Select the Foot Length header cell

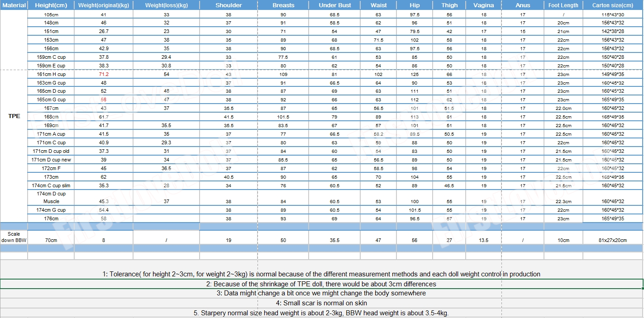click(563, 5)
